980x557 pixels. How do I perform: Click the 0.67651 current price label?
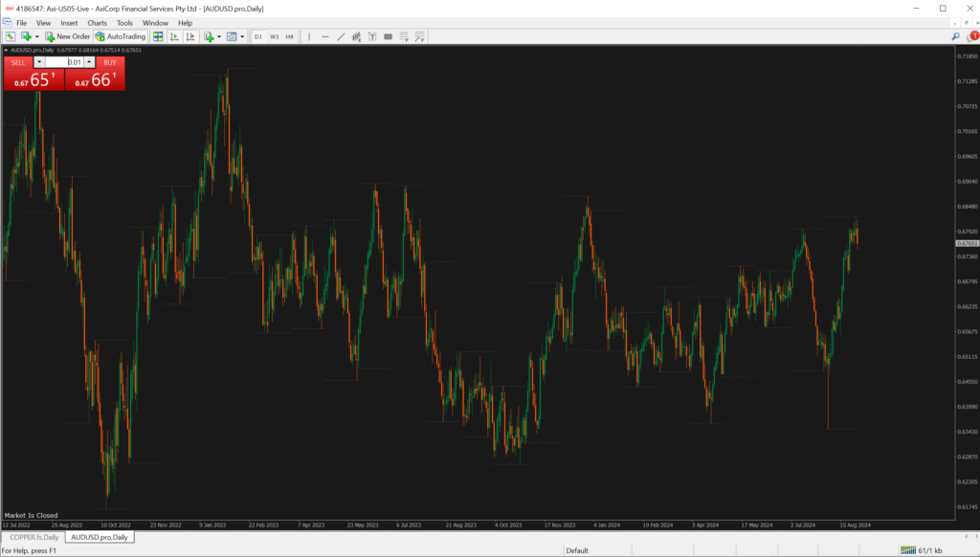[x=968, y=243]
